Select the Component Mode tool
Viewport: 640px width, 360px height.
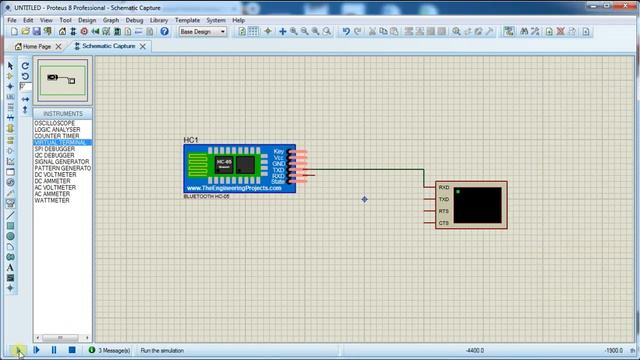[x=10, y=76]
